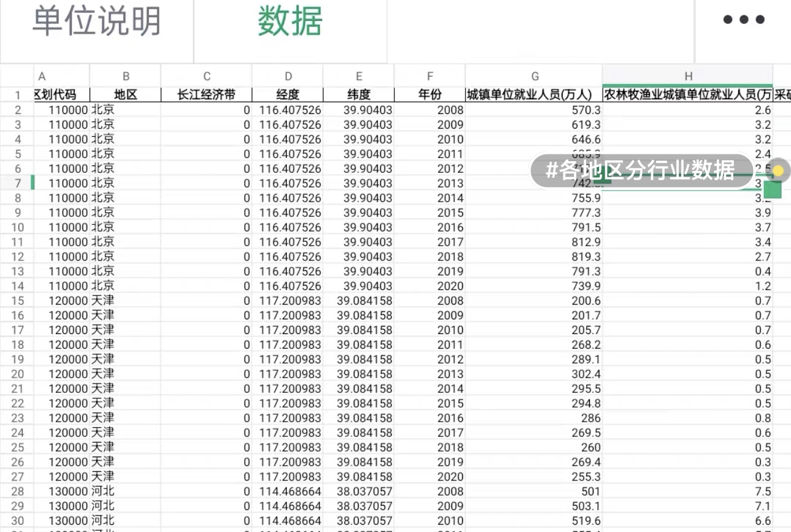791x532 pixels.
Task: Click cell with value 295.5
Action: click(534, 389)
